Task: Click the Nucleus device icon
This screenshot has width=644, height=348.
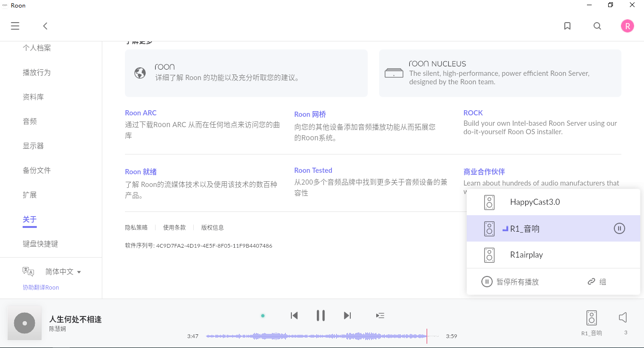Action: [394, 73]
